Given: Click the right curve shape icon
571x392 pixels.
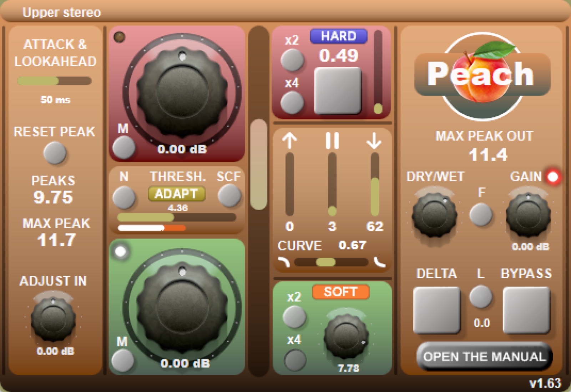Looking at the screenshot, I should pyautogui.click(x=380, y=262).
